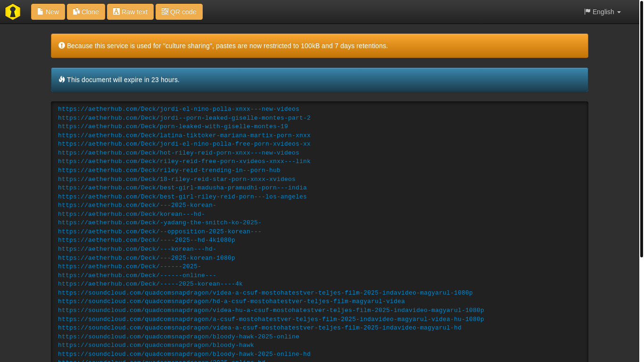Open aetherhub link ending /korean---hd-
Viewport: 644px width, 362px height.
click(132, 214)
